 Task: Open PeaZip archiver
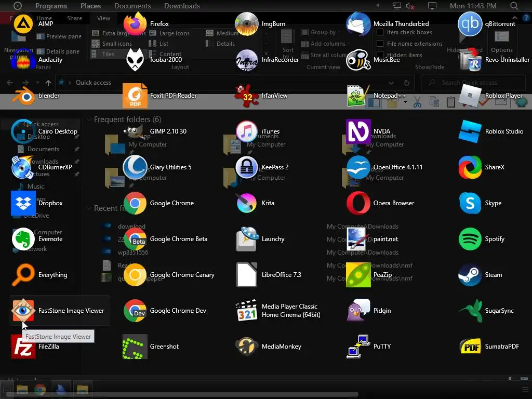370,275
